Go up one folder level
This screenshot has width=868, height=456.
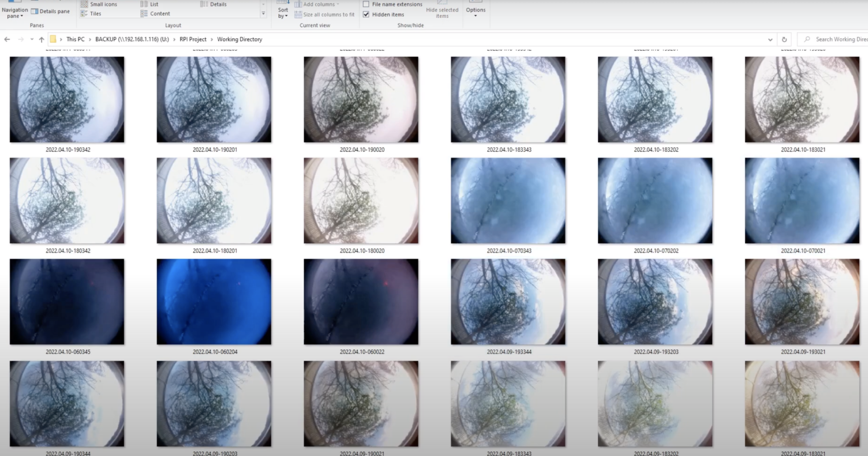(42, 39)
